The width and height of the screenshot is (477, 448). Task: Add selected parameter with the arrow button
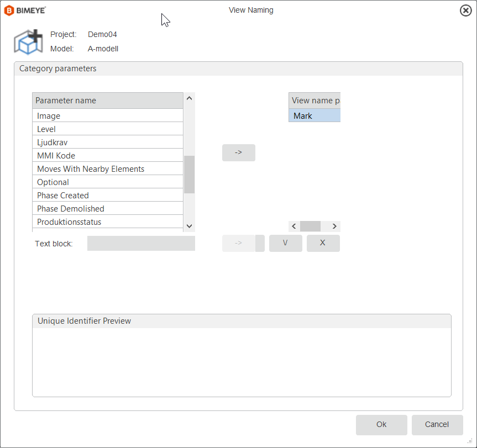(x=239, y=152)
